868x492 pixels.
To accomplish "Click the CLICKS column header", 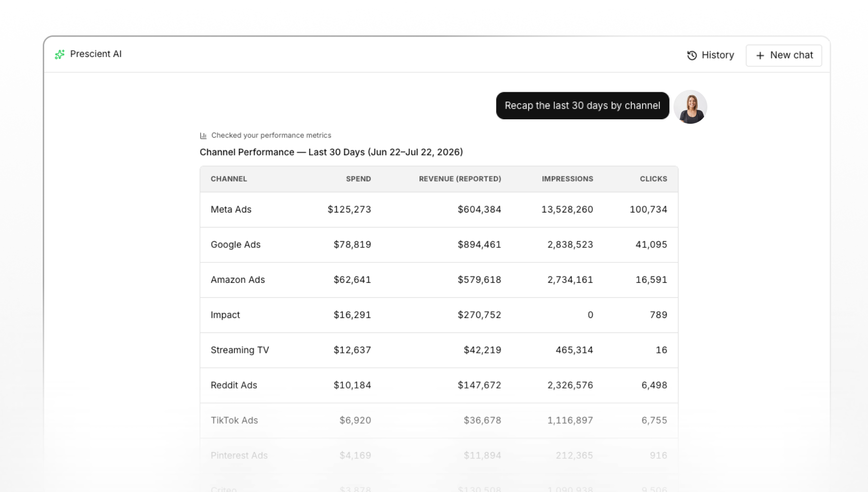I will pyautogui.click(x=653, y=179).
